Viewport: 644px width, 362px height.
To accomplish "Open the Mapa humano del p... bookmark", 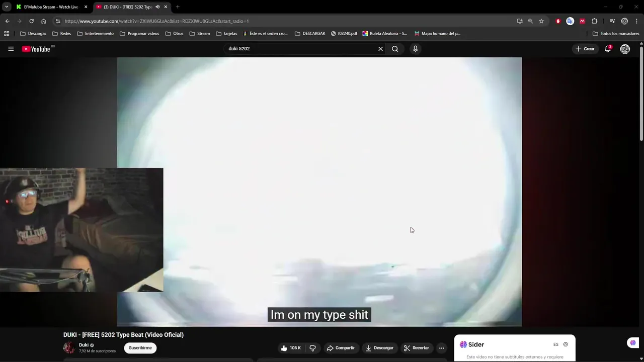I will [x=437, y=34].
